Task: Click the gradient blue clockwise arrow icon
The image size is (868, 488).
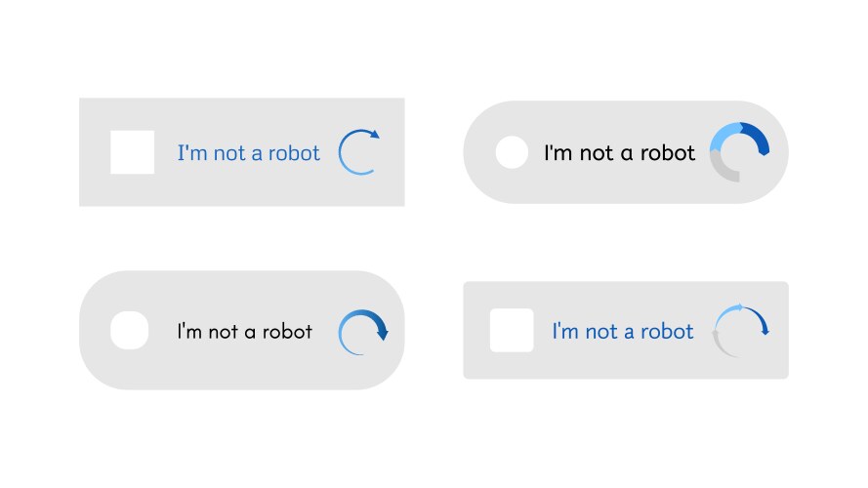Action: (x=362, y=332)
